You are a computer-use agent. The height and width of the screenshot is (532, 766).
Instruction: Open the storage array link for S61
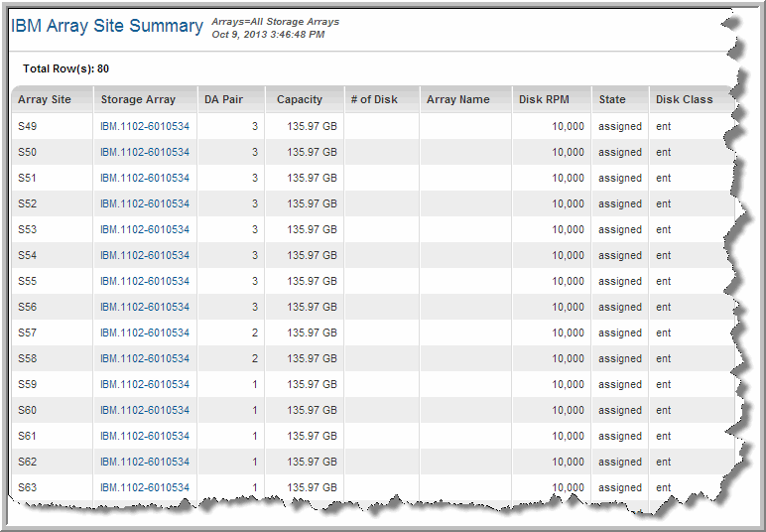(145, 437)
